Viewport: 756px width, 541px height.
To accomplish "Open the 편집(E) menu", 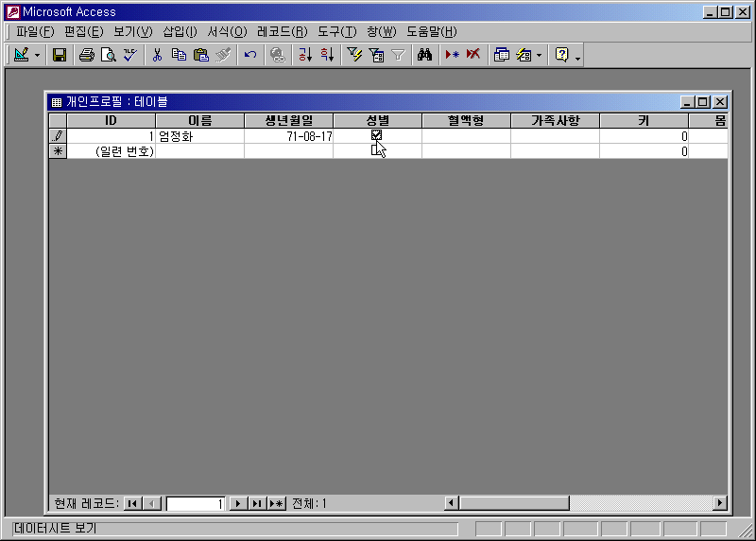I will click(83, 32).
